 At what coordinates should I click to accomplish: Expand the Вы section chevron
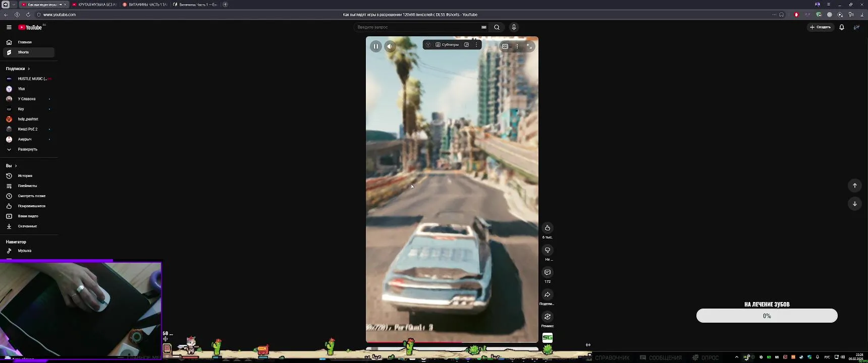16,166
